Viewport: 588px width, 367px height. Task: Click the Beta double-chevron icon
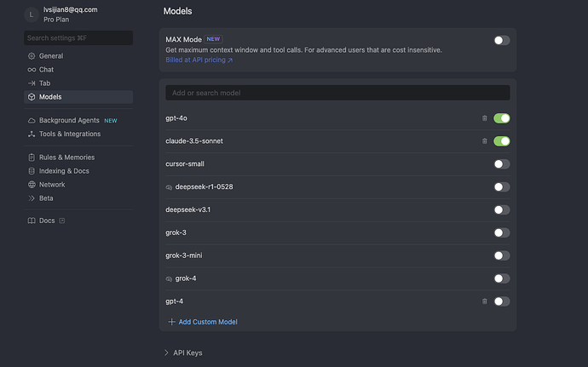pyautogui.click(x=32, y=198)
